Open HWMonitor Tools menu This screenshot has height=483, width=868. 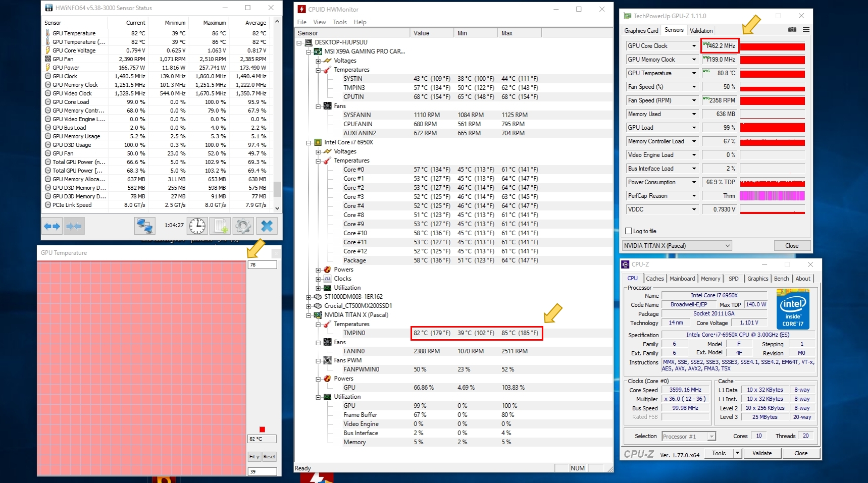click(340, 22)
